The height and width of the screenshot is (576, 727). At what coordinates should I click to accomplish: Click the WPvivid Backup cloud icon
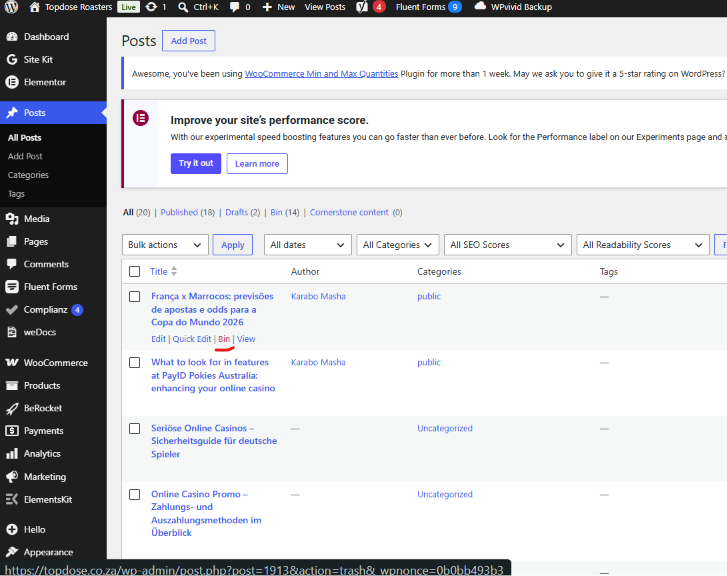point(480,6)
